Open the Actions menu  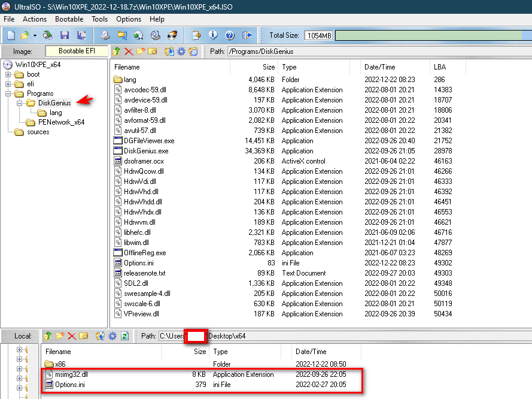coord(35,19)
